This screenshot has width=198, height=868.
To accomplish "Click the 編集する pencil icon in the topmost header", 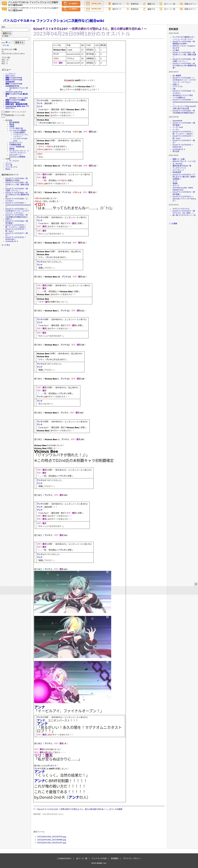I will point(144,4).
